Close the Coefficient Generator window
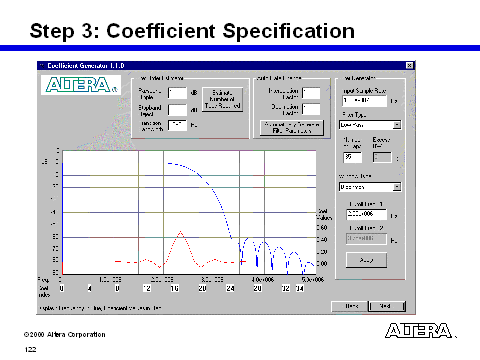Image resolution: width=480 pixels, height=360 pixels. pyautogui.click(x=409, y=66)
